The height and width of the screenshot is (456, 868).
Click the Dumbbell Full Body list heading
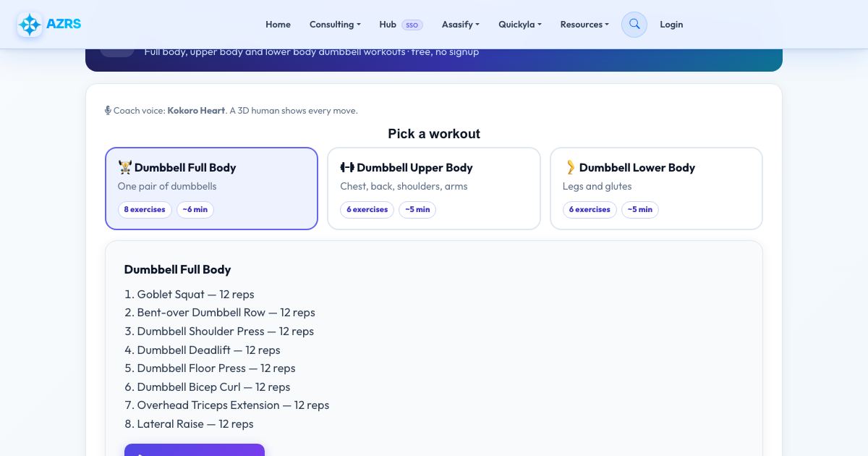click(177, 269)
